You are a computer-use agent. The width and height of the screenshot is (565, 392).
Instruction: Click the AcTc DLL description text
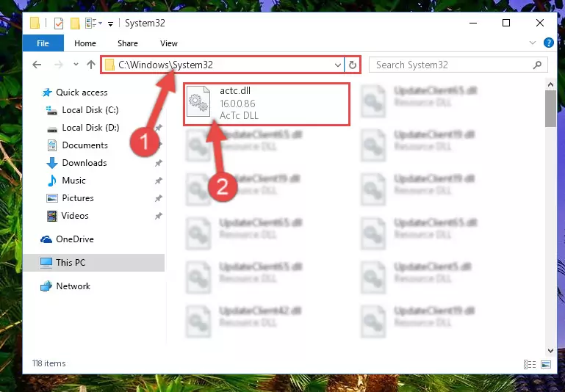click(239, 115)
